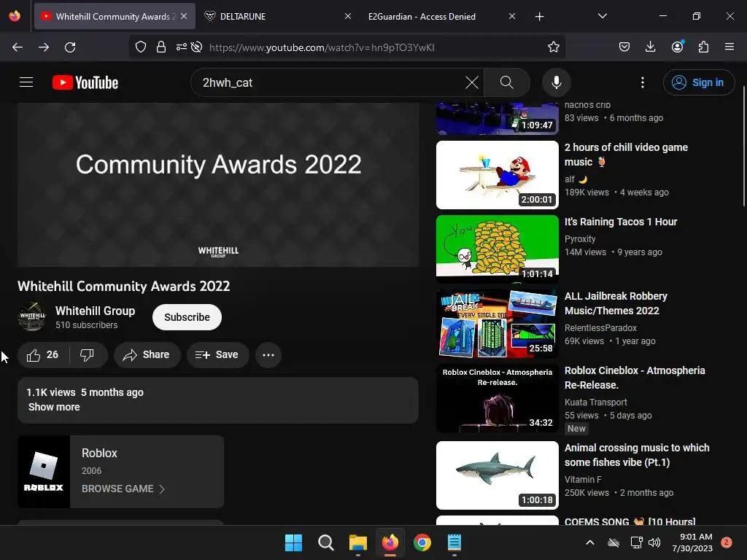Clear the search box text
The width and height of the screenshot is (747, 560).
click(x=472, y=82)
